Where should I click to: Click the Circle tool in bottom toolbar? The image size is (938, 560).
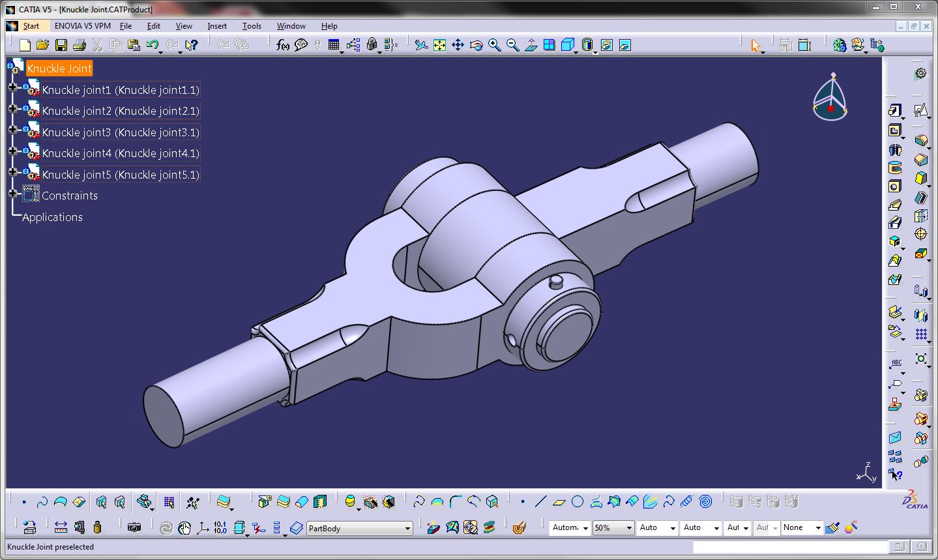coord(577,501)
